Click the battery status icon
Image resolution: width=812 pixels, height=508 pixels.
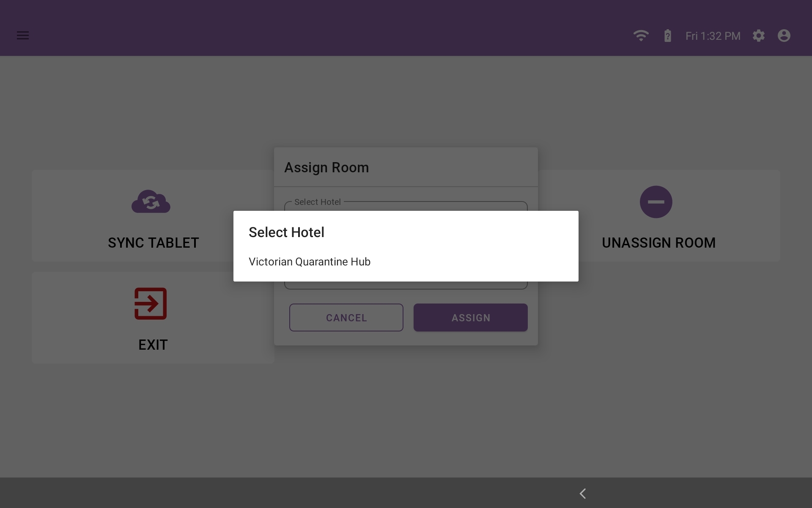click(667, 36)
